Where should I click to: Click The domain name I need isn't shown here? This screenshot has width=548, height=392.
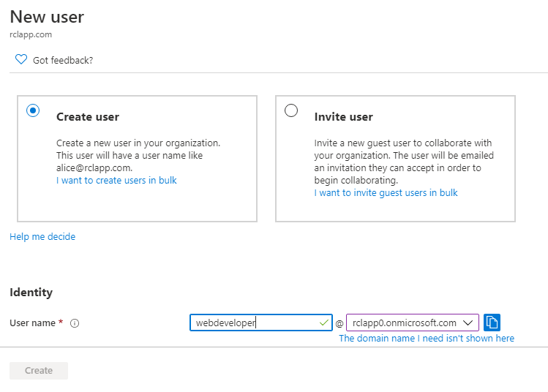click(x=427, y=338)
